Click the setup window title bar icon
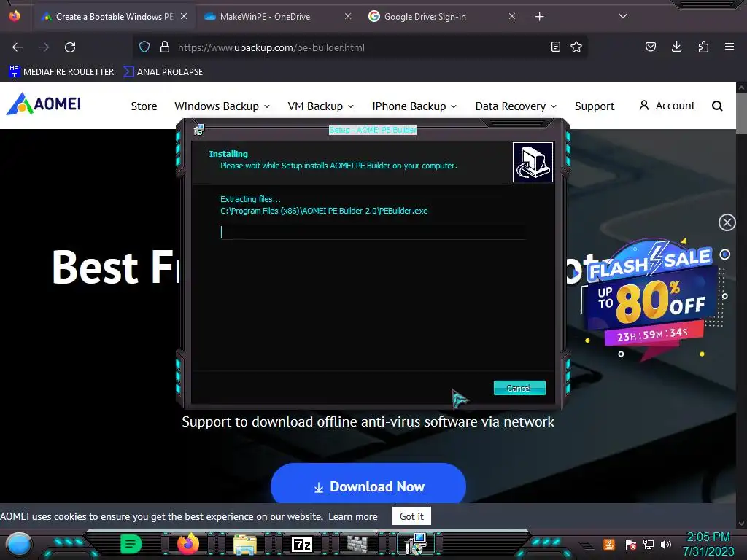Screen dimensions: 747x560 pyautogui.click(x=198, y=130)
